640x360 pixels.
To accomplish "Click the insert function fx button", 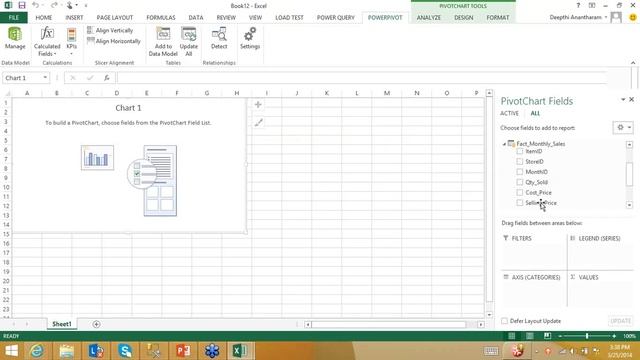I will [107, 78].
